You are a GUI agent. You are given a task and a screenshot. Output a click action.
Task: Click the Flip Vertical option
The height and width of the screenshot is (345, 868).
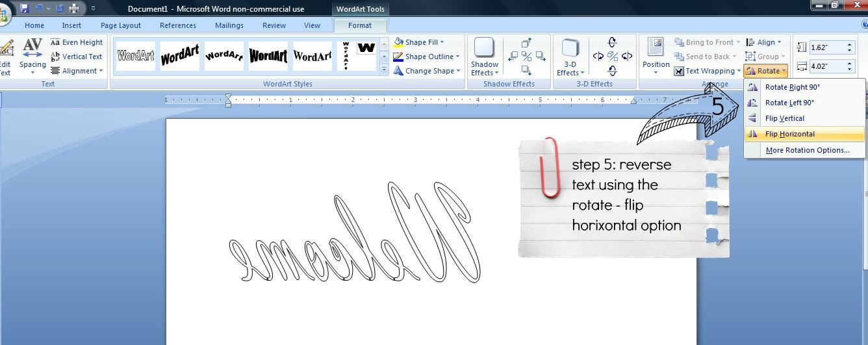pos(784,118)
